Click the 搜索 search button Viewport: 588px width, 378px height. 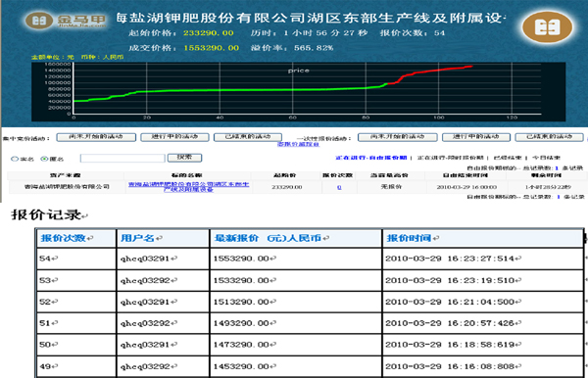click(184, 158)
